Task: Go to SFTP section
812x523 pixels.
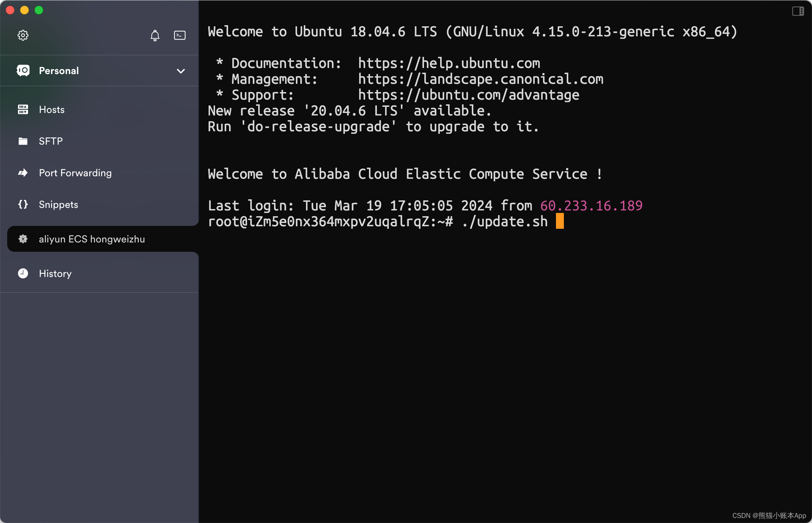Action: click(51, 141)
